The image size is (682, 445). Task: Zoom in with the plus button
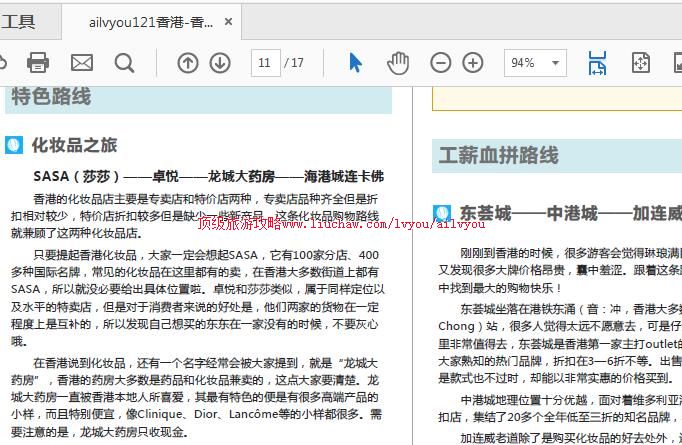pos(473,63)
